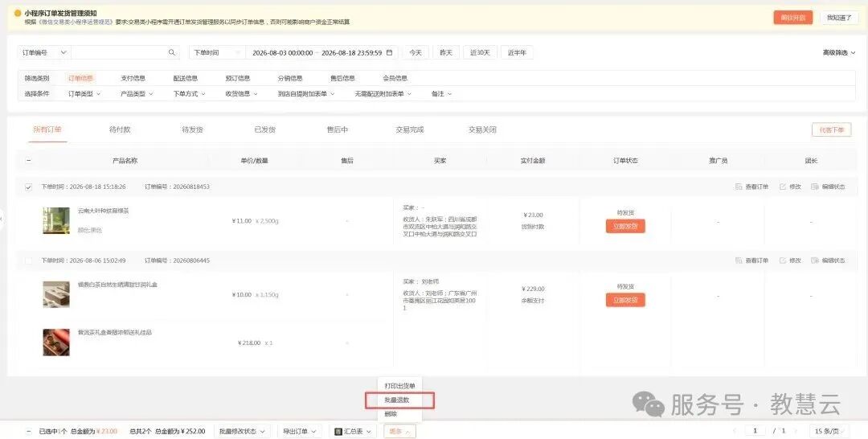
Task: Switch to the 已发货 tab
Action: [x=264, y=129]
